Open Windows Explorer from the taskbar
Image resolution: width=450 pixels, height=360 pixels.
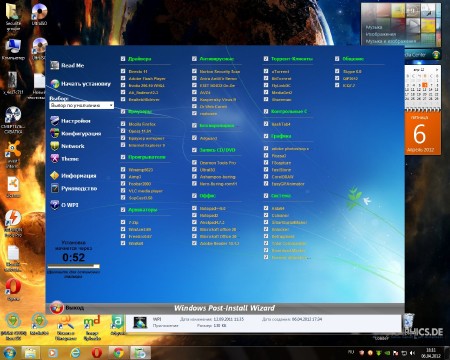31,353
